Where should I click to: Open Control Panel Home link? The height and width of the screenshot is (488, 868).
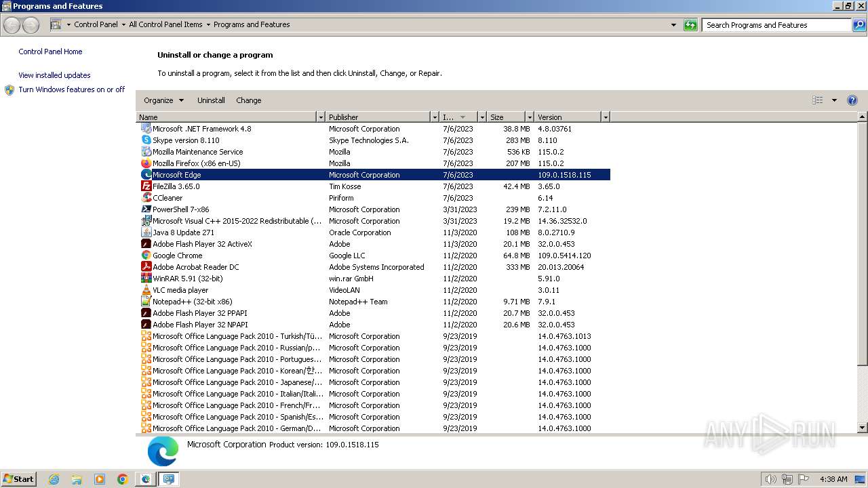pos(50,52)
